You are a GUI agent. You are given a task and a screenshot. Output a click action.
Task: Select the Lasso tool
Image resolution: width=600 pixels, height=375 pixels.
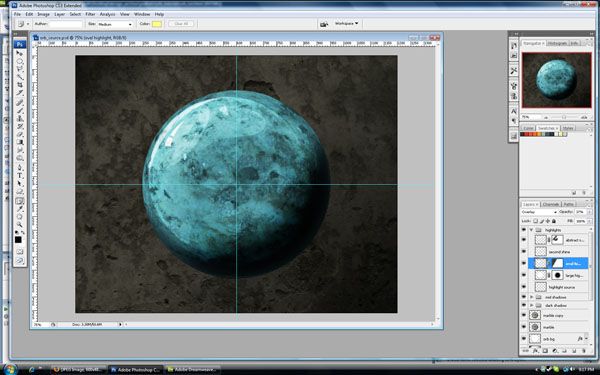pos(20,69)
